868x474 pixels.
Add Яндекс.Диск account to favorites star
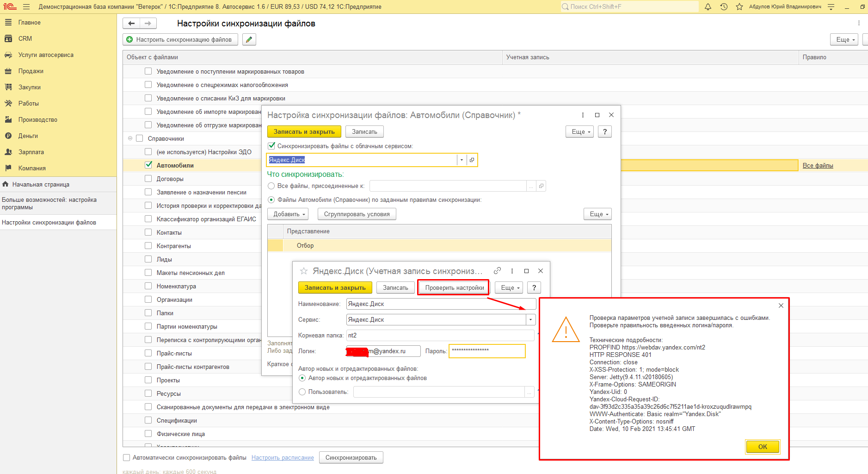(x=304, y=271)
